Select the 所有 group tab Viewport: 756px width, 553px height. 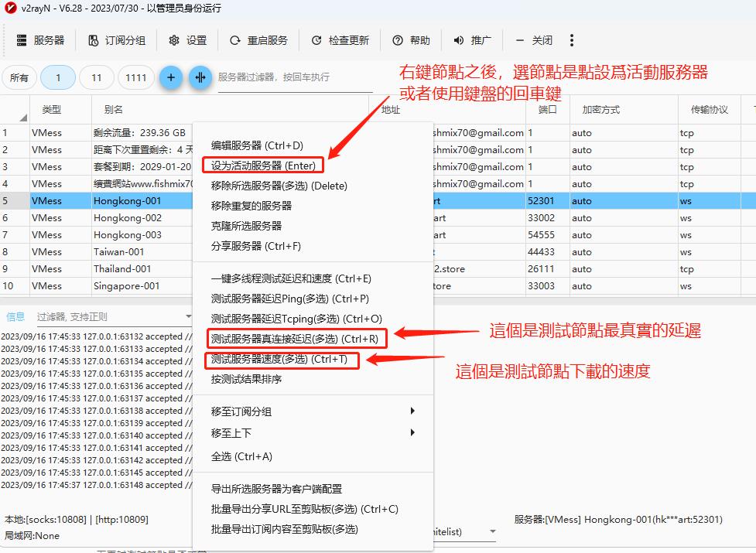[x=19, y=77]
